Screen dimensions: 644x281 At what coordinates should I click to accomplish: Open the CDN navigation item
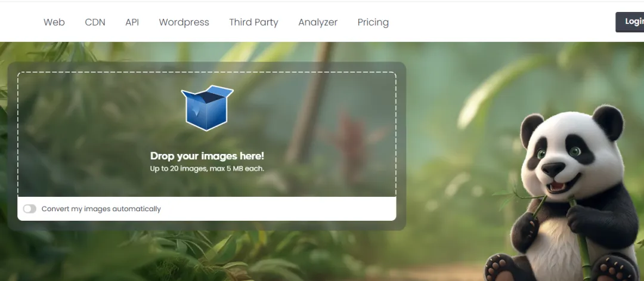(95, 22)
